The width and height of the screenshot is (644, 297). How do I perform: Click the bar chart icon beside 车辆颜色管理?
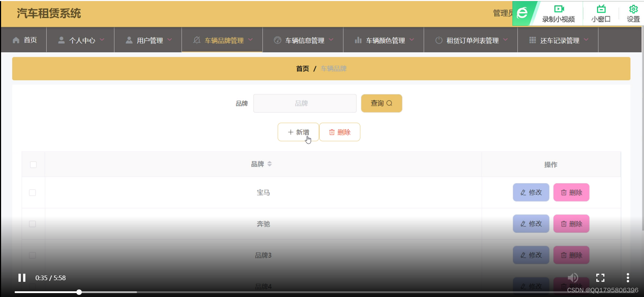tap(358, 40)
